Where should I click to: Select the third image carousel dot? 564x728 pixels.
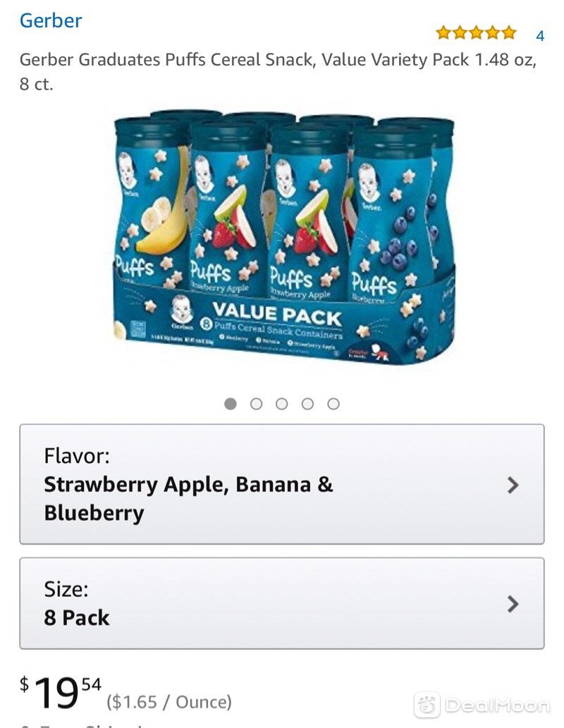click(281, 404)
